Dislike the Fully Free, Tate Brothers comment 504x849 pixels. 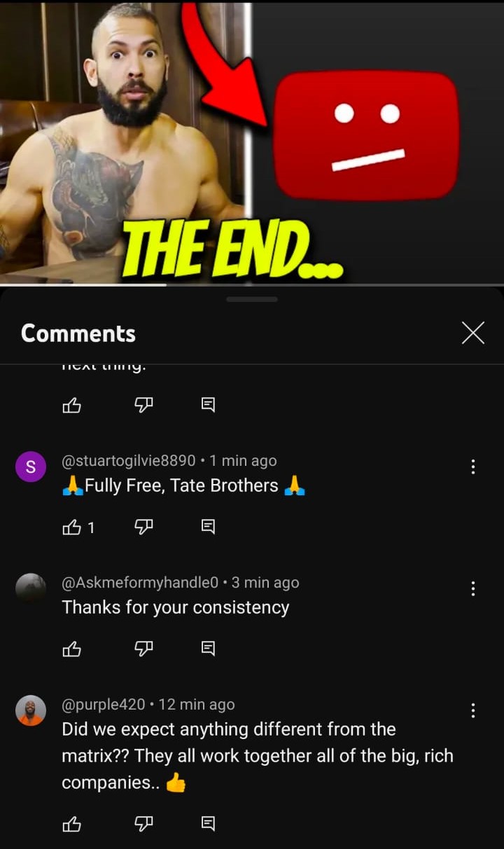point(143,527)
